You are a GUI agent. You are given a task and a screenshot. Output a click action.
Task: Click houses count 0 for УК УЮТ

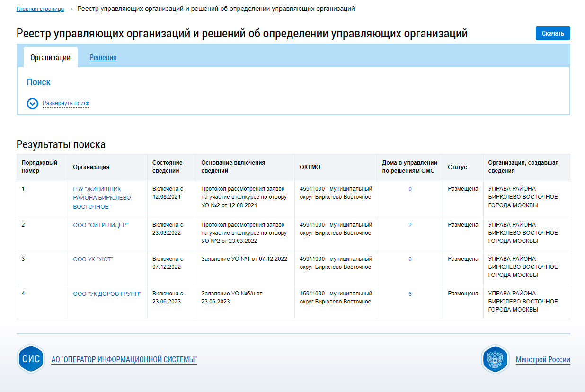[x=410, y=259]
